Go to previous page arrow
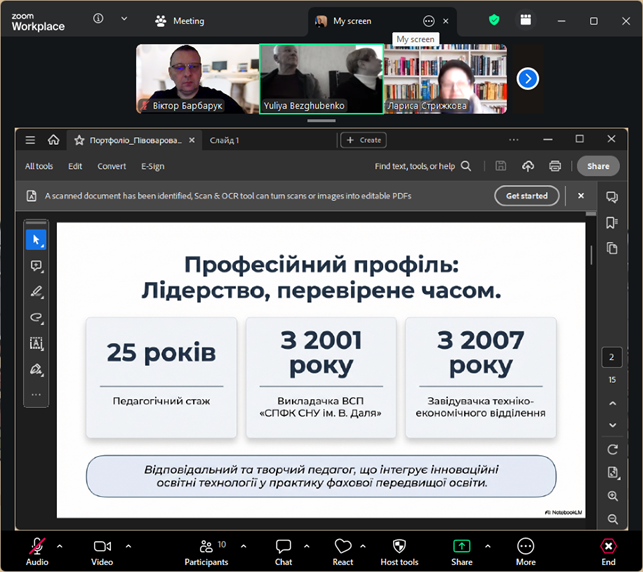 pyautogui.click(x=612, y=403)
